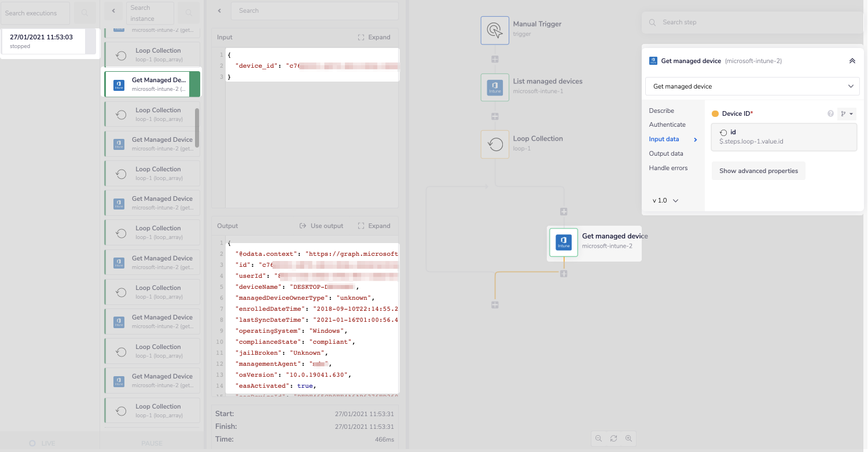Image resolution: width=868 pixels, height=452 pixels.
Task: Click the refresh icon between the zoom controls
Action: tap(613, 438)
